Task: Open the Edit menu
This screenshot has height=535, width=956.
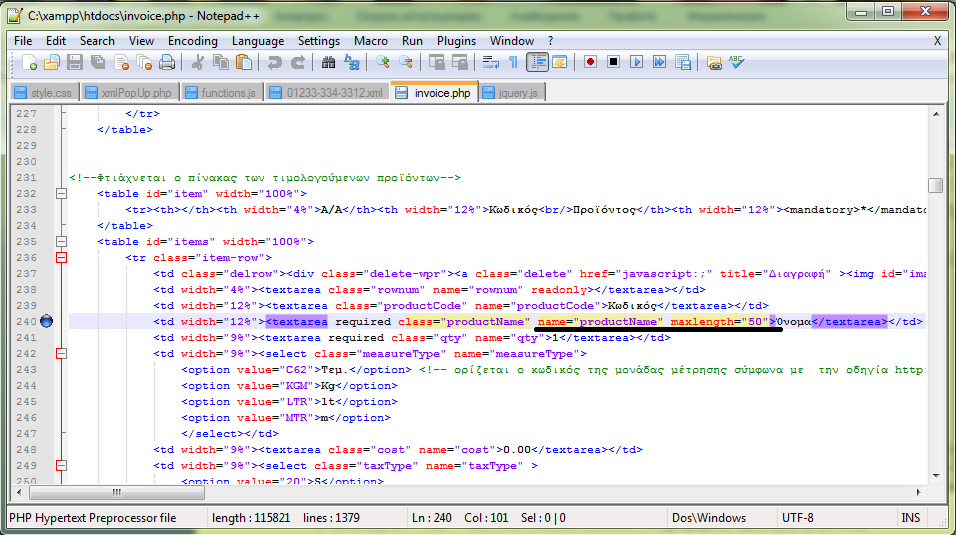Action: click(x=55, y=41)
